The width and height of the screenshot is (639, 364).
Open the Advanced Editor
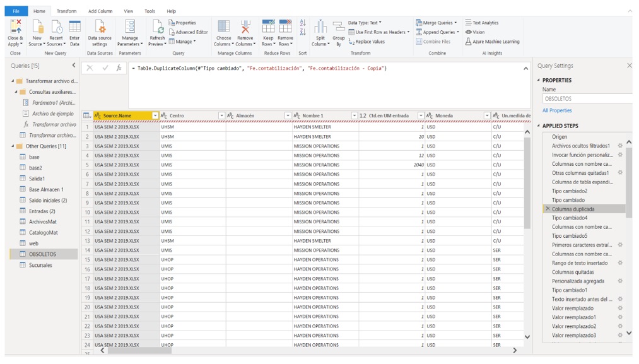click(x=189, y=32)
